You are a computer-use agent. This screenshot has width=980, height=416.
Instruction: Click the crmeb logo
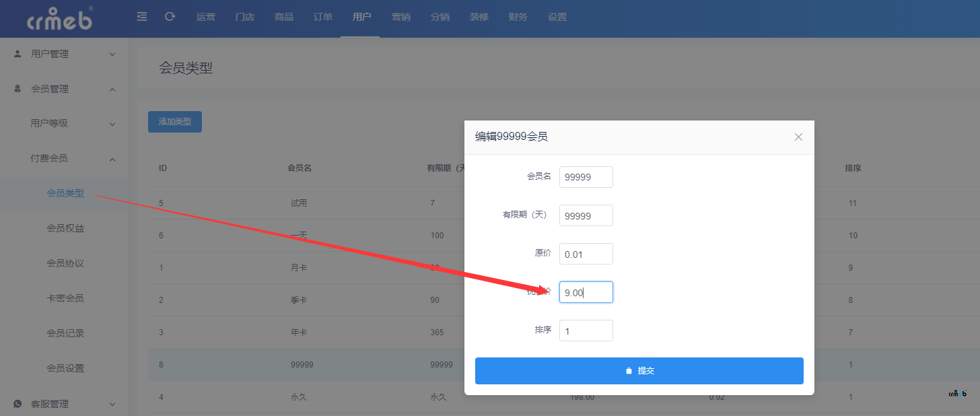(61, 18)
